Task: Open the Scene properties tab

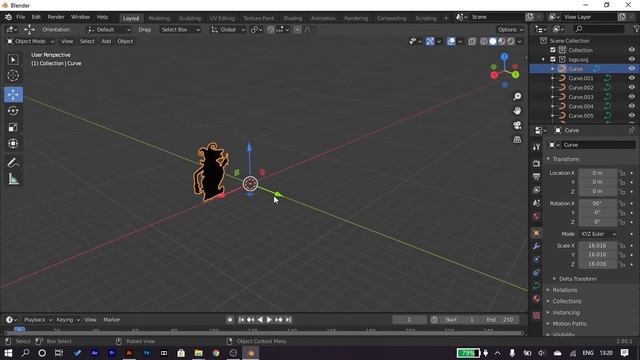Action: [x=536, y=203]
